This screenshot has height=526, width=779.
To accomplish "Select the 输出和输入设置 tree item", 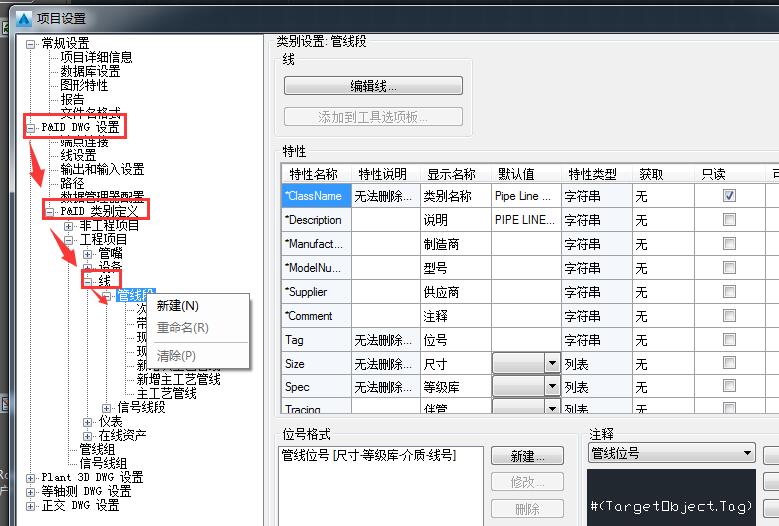I will [102, 169].
